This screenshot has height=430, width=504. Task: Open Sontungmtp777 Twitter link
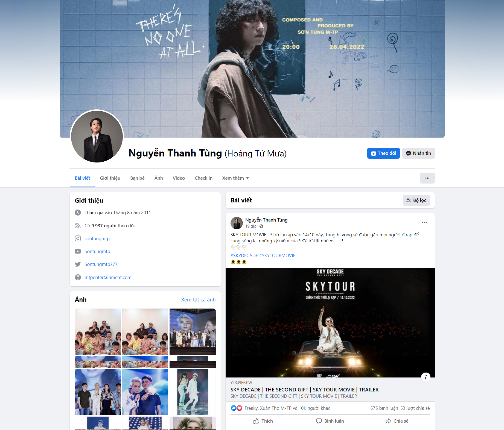pos(101,264)
